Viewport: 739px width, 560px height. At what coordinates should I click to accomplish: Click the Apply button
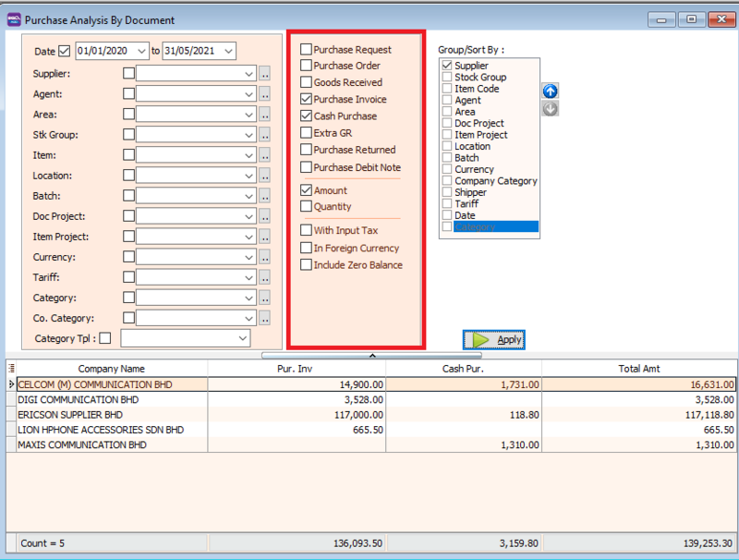(494, 339)
